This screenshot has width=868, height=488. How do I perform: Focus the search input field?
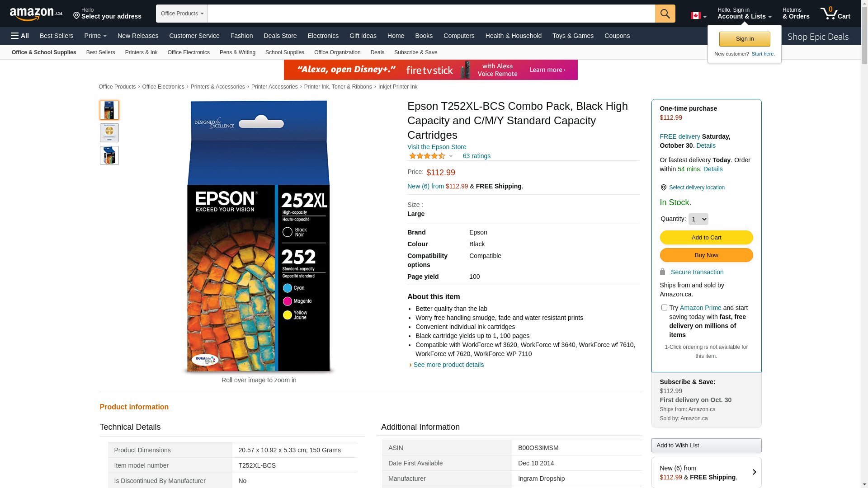pyautogui.click(x=431, y=14)
